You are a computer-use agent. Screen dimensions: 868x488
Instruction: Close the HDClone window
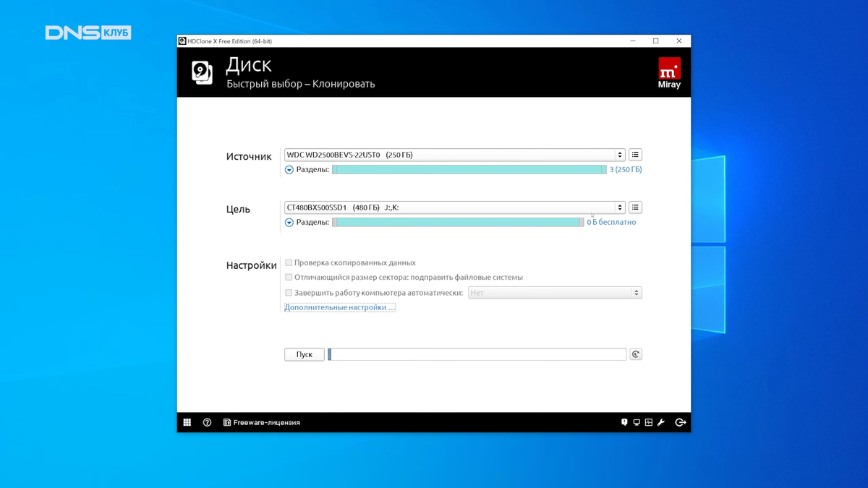point(679,41)
